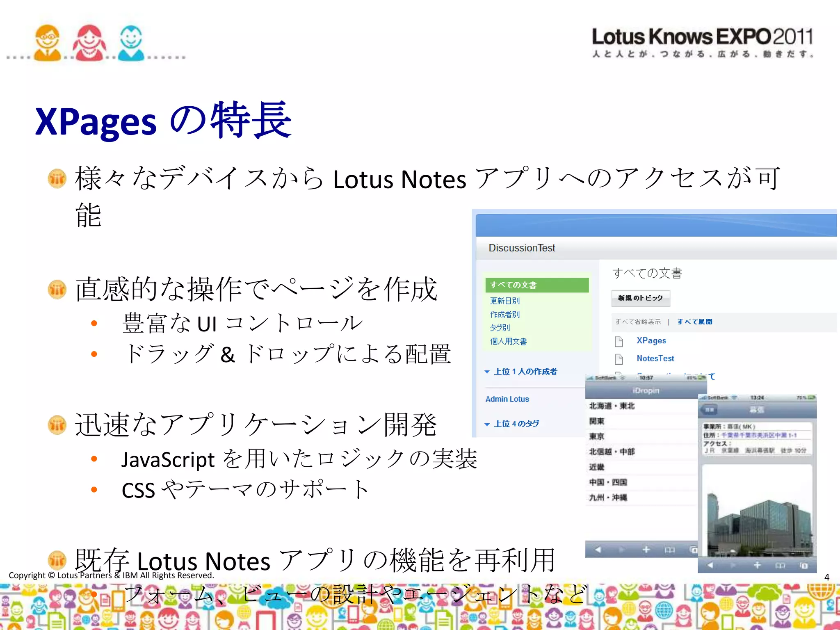
Task: Click the slide page number 4
Action: point(827,577)
